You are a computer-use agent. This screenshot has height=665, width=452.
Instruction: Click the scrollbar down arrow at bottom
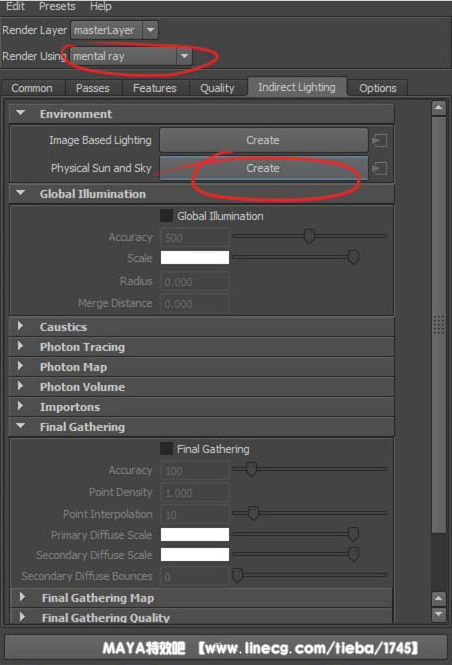438,614
